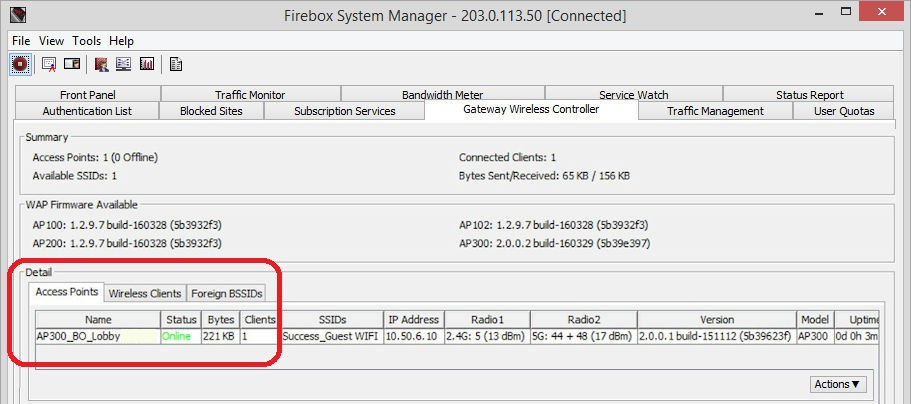This screenshot has height=404, width=911.
Task: Open the Foreign BSSIDs detail tab
Action: [227, 294]
